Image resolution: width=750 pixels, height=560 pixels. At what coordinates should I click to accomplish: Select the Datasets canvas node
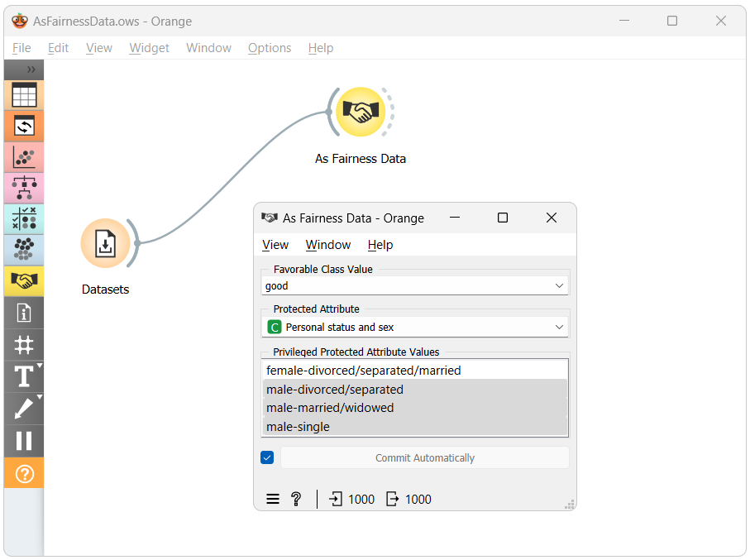(105, 243)
